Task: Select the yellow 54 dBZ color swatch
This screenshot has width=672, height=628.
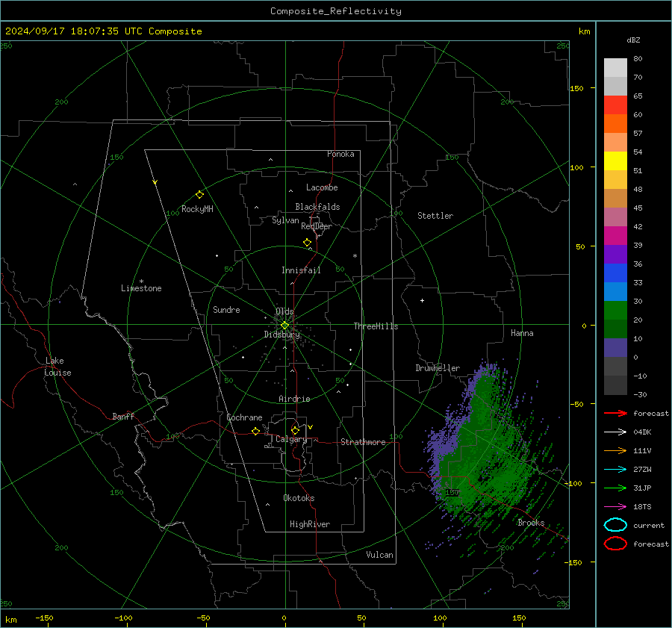Action: point(615,161)
